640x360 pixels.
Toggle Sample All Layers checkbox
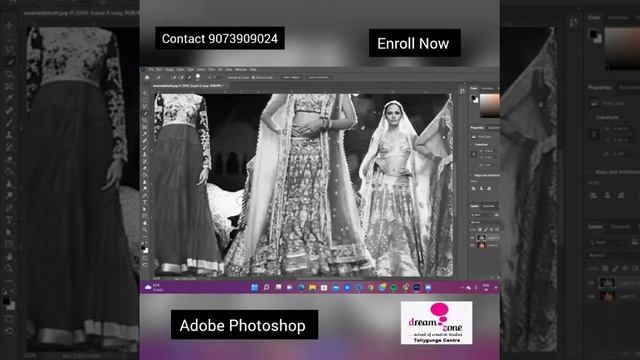[x=238, y=78]
